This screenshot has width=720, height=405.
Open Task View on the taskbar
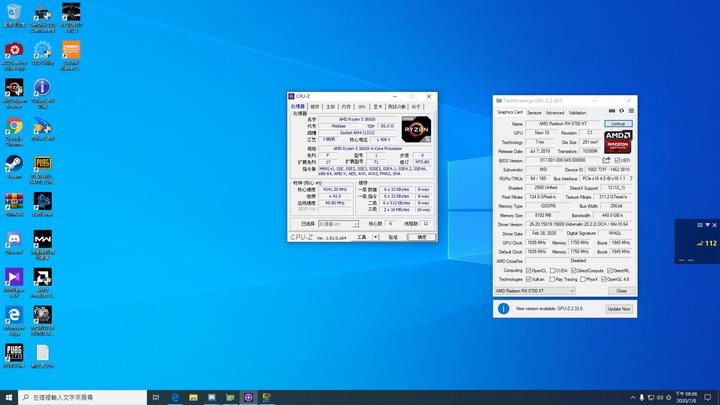(156, 397)
